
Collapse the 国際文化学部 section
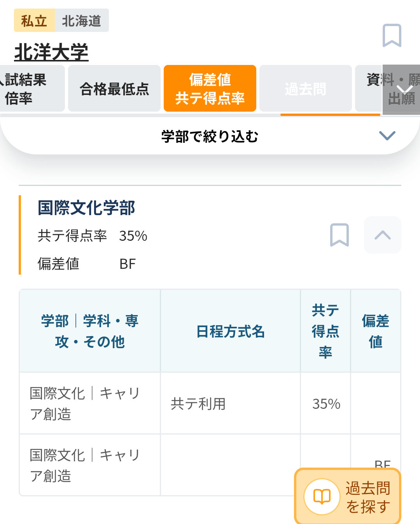pos(382,235)
